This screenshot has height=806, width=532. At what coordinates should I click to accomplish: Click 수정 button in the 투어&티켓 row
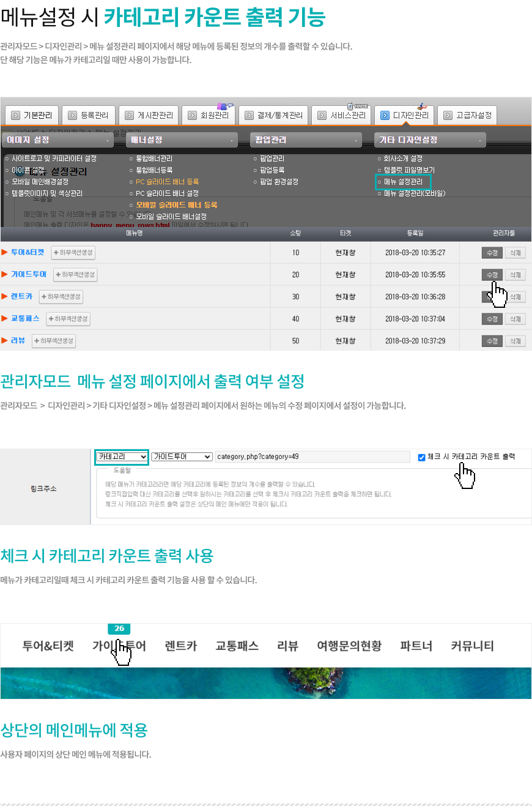(492, 253)
